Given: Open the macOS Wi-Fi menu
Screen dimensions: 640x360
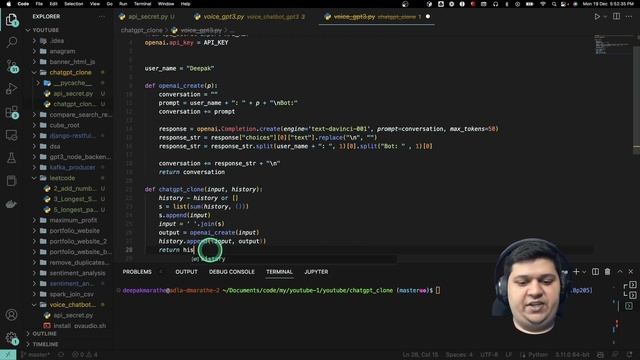Looking at the screenshot, I should coord(542,4).
